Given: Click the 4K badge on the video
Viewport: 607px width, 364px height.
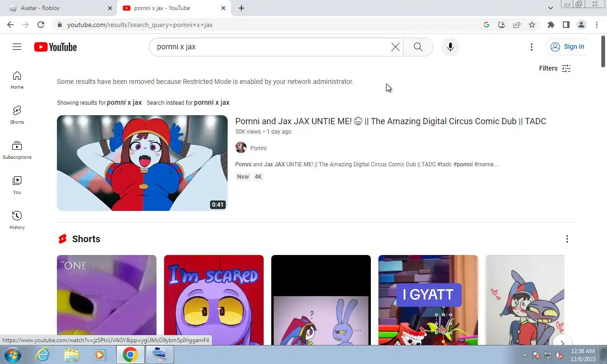Looking at the screenshot, I should 258,177.
